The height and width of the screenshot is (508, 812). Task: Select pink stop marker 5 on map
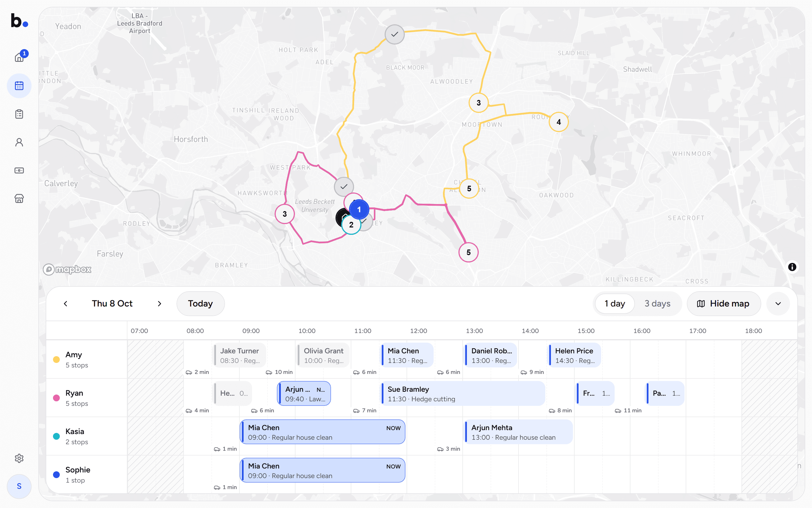point(468,252)
